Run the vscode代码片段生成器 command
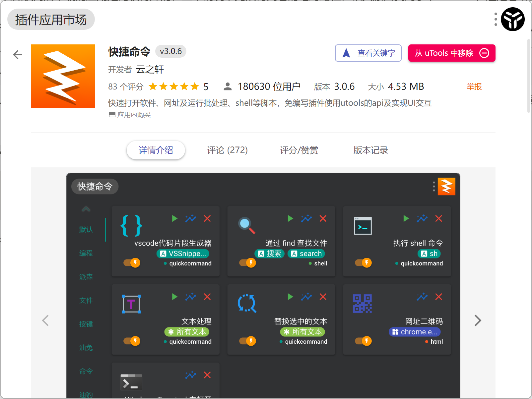 pos(175,218)
